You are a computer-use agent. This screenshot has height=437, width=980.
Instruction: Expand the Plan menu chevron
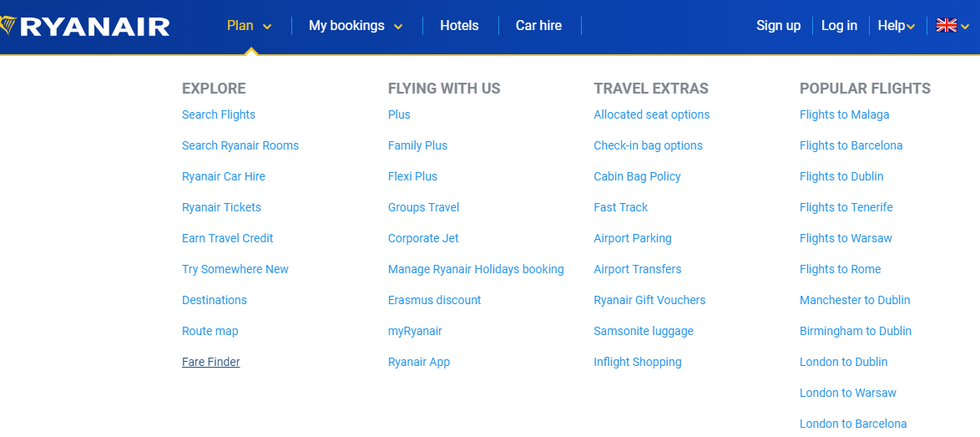[x=267, y=27]
